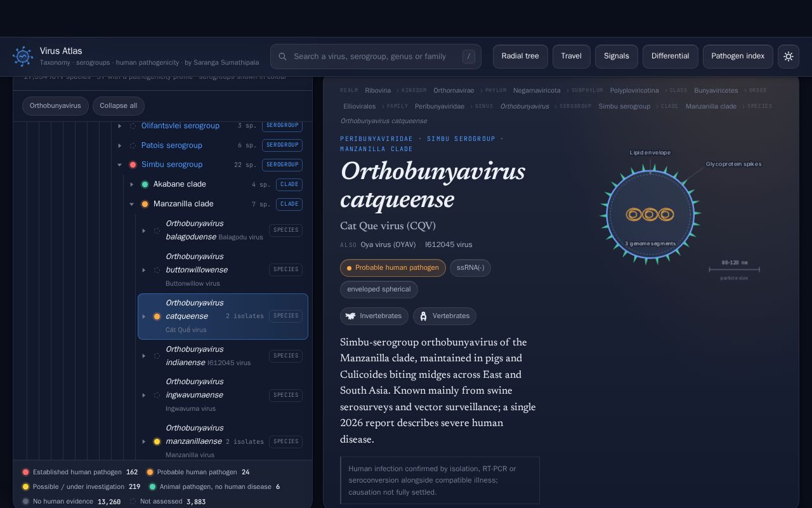The image size is (812, 508).
Task: Click the ssRNA(-) genome chip
Action: coord(470,268)
